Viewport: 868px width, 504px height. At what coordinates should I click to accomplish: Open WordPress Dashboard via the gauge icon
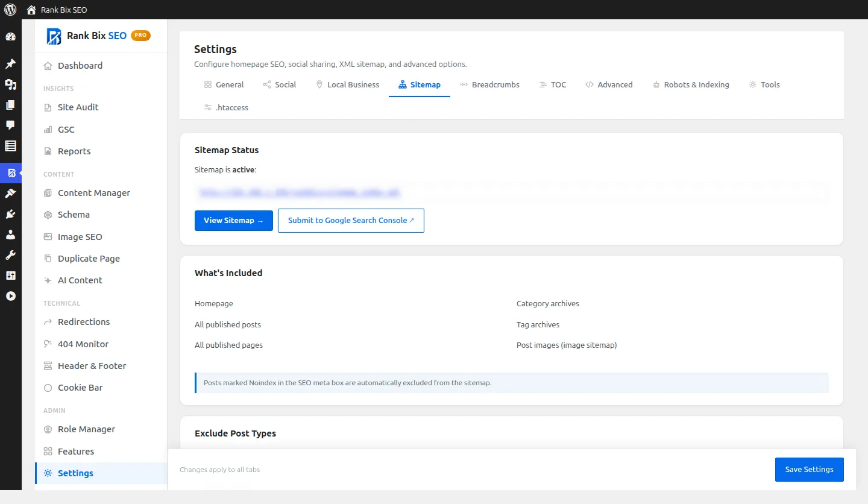click(x=10, y=37)
